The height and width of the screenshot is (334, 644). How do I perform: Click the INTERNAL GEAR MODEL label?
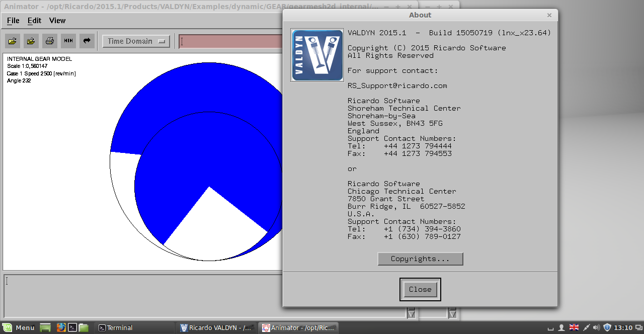(39, 59)
